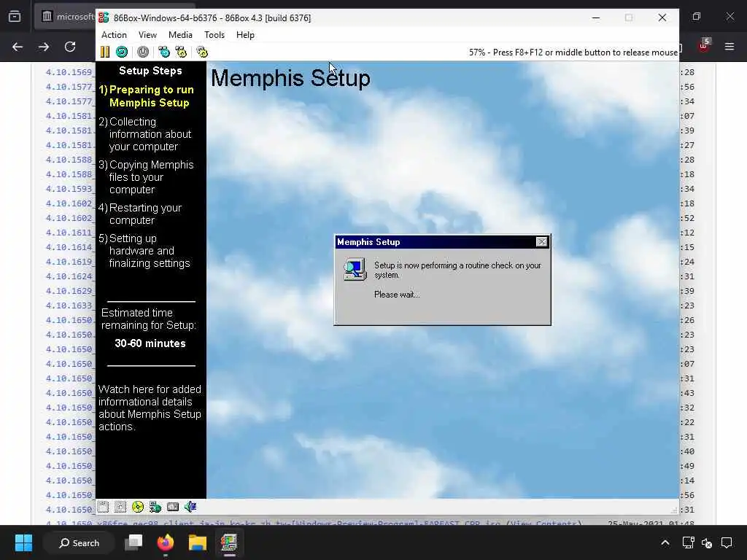Reload the page in the browser
The width and height of the screenshot is (747, 560).
[70, 47]
